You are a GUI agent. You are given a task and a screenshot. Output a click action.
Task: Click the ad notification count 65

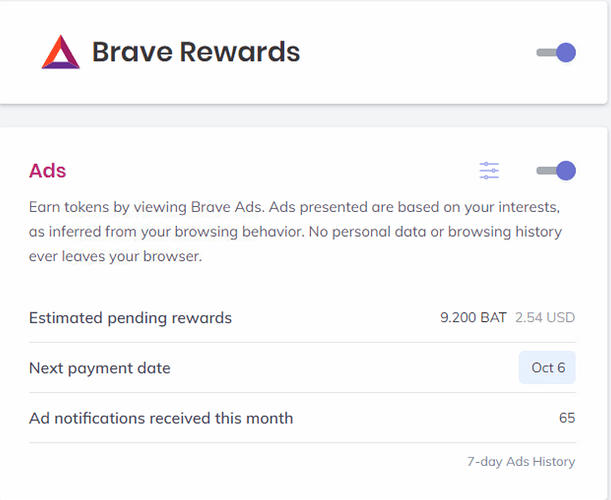tap(567, 418)
